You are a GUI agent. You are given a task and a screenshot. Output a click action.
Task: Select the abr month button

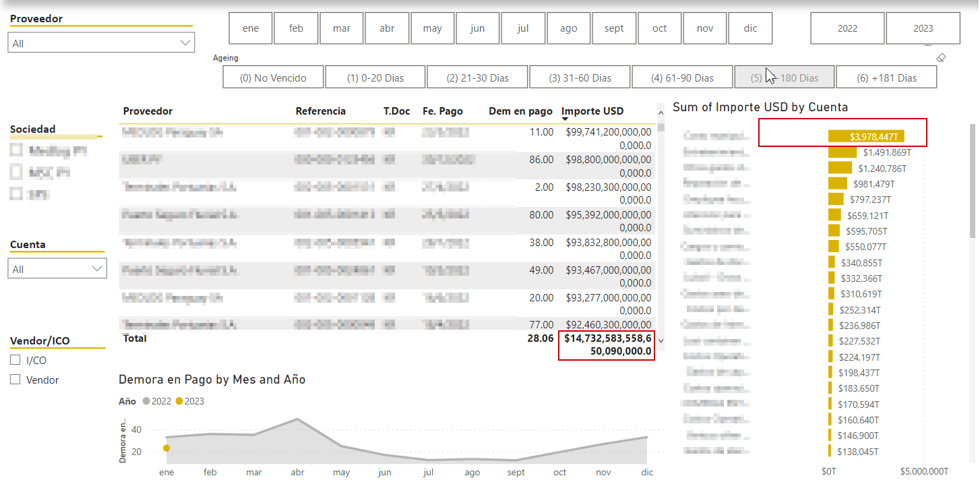(x=387, y=28)
